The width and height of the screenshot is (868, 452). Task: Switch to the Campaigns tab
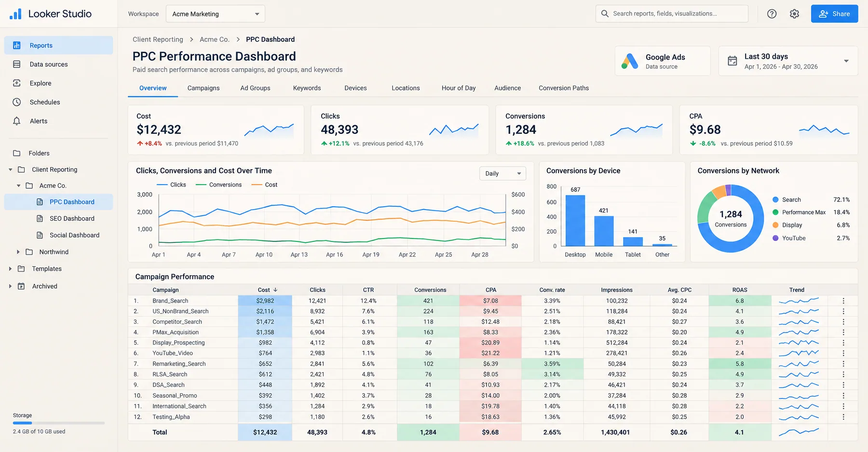[x=203, y=88]
